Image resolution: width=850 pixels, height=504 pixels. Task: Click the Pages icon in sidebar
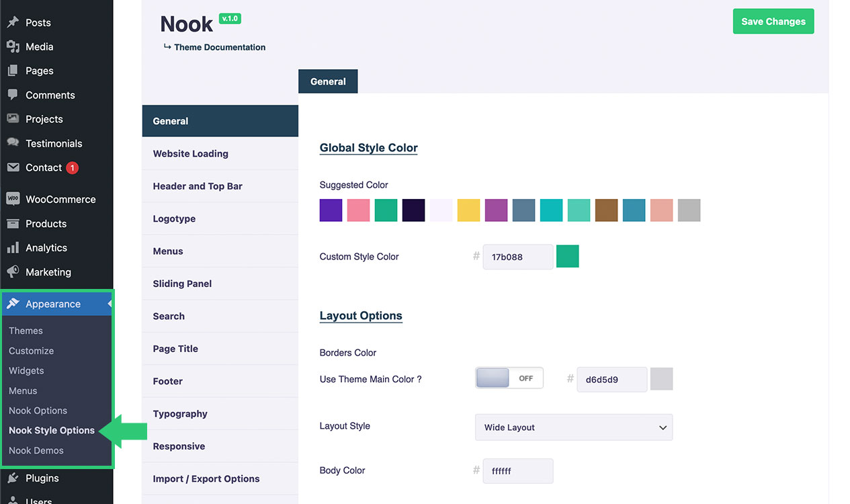(x=13, y=71)
